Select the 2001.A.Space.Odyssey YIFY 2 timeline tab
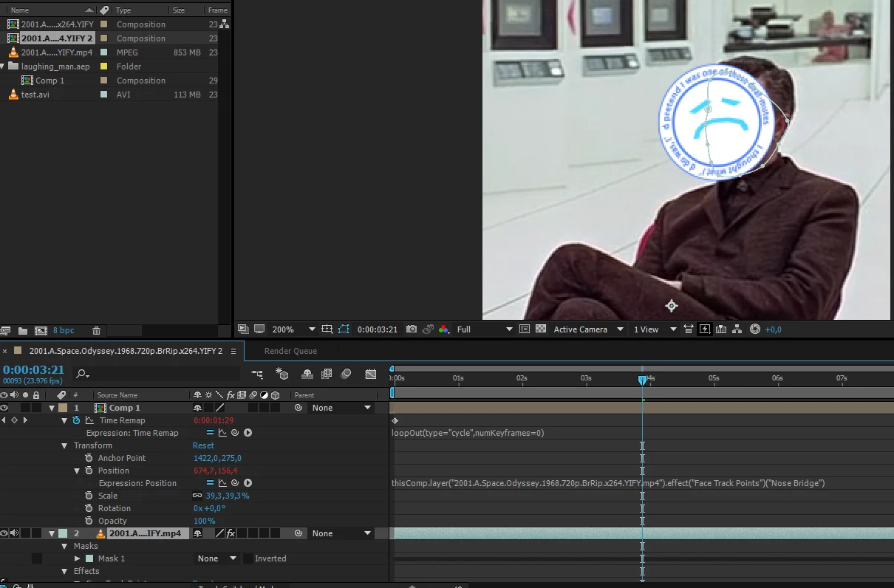894x588 pixels. click(126, 351)
